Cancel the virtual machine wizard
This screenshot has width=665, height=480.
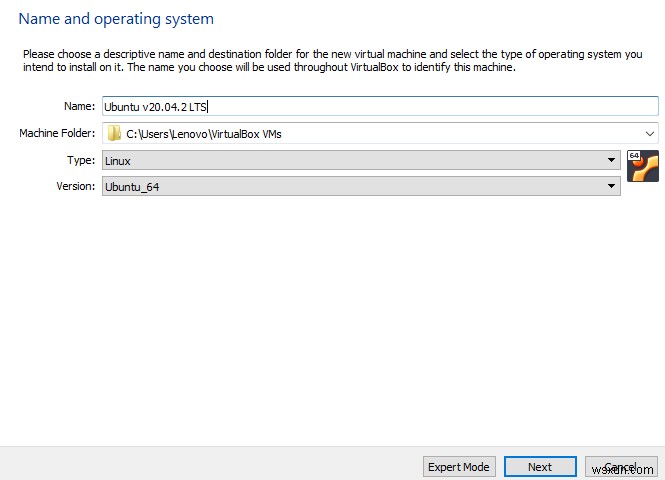point(621,467)
